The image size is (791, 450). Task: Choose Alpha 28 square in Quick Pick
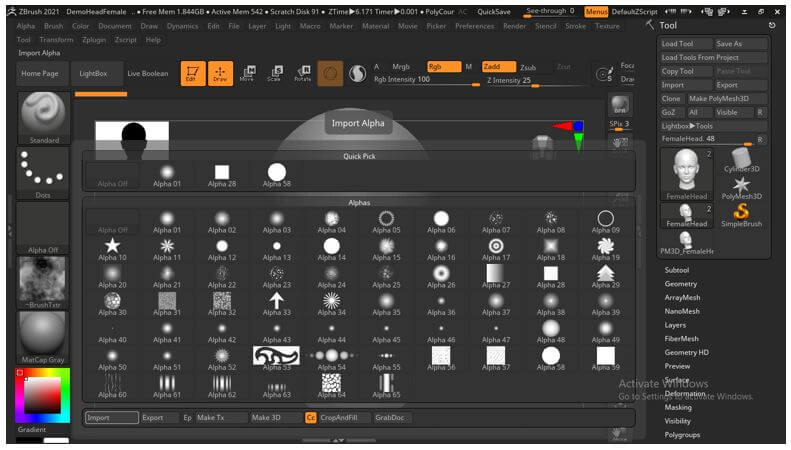pyautogui.click(x=222, y=176)
